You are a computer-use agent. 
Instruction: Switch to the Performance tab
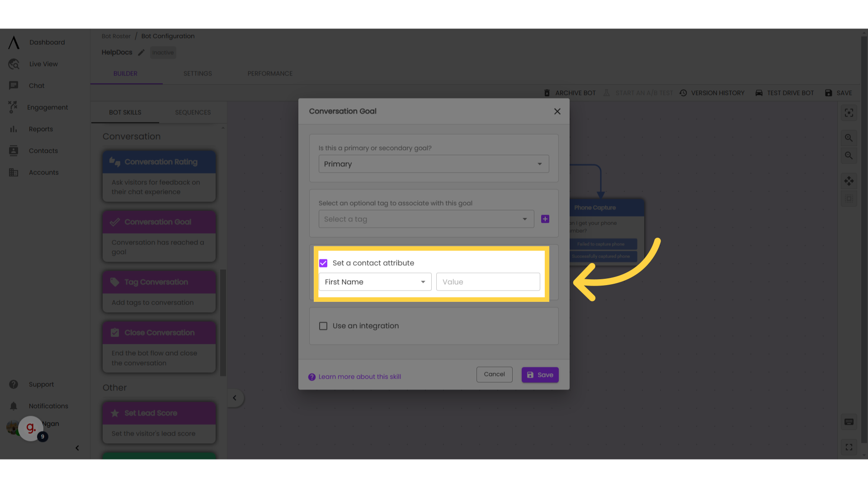click(269, 73)
